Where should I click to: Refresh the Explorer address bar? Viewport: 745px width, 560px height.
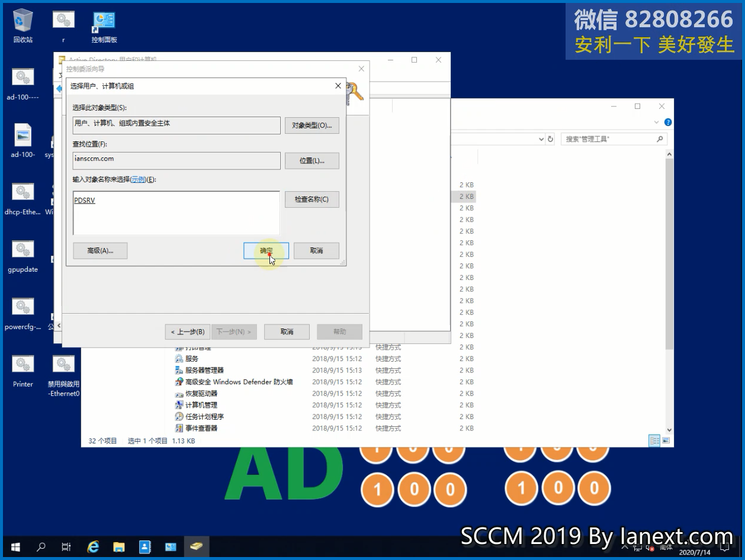coord(550,139)
